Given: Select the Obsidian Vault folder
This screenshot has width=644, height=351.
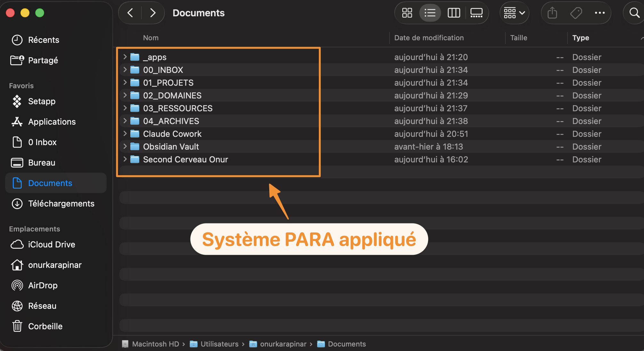Looking at the screenshot, I should pos(382,147).
